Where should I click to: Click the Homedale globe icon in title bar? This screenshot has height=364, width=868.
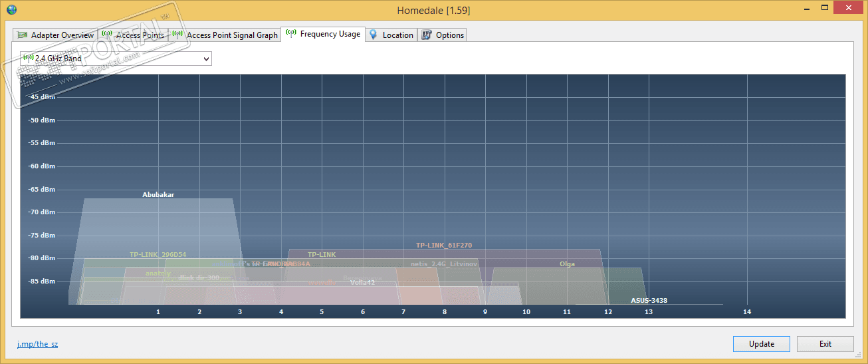pos(10,10)
